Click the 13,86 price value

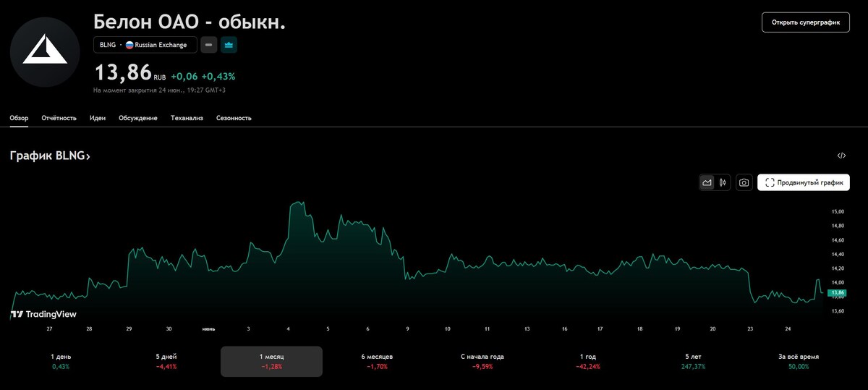(123, 72)
